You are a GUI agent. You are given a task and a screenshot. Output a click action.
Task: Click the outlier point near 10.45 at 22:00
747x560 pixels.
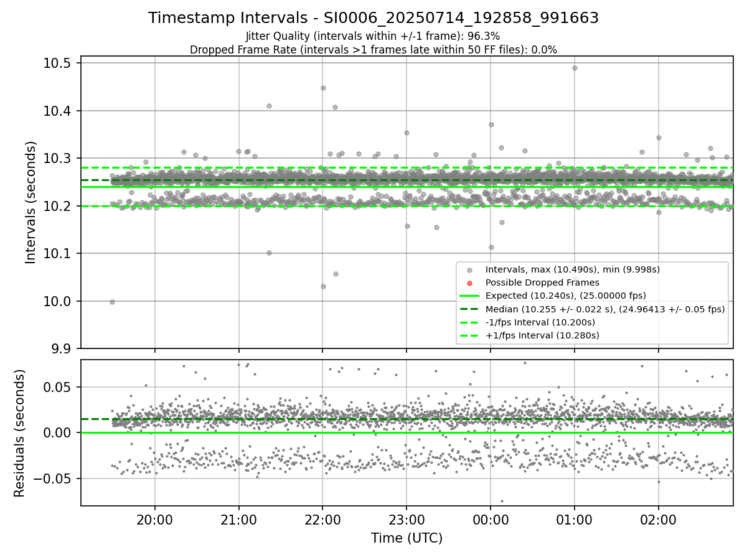323,88
